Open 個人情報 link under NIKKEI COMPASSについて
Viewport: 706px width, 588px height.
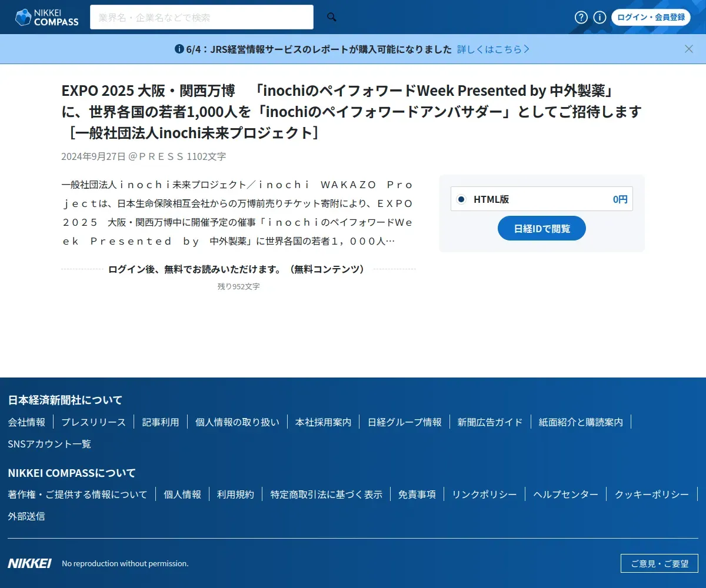coord(182,495)
